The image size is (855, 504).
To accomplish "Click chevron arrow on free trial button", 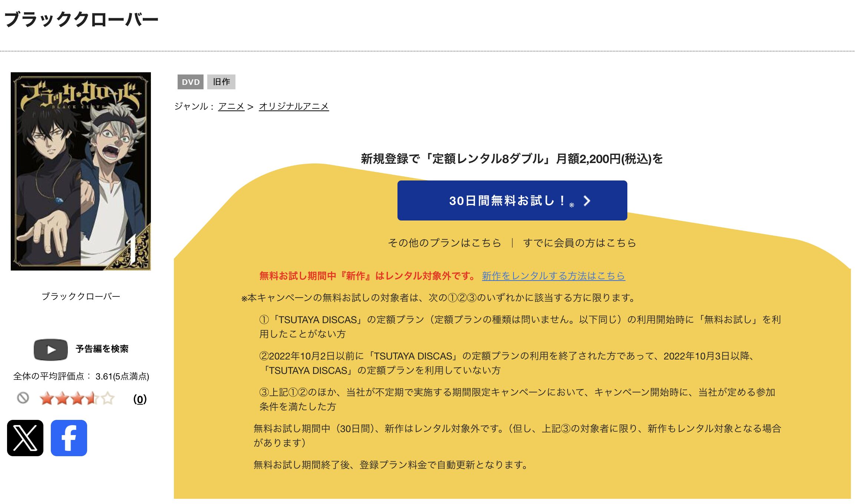I will click(587, 201).
